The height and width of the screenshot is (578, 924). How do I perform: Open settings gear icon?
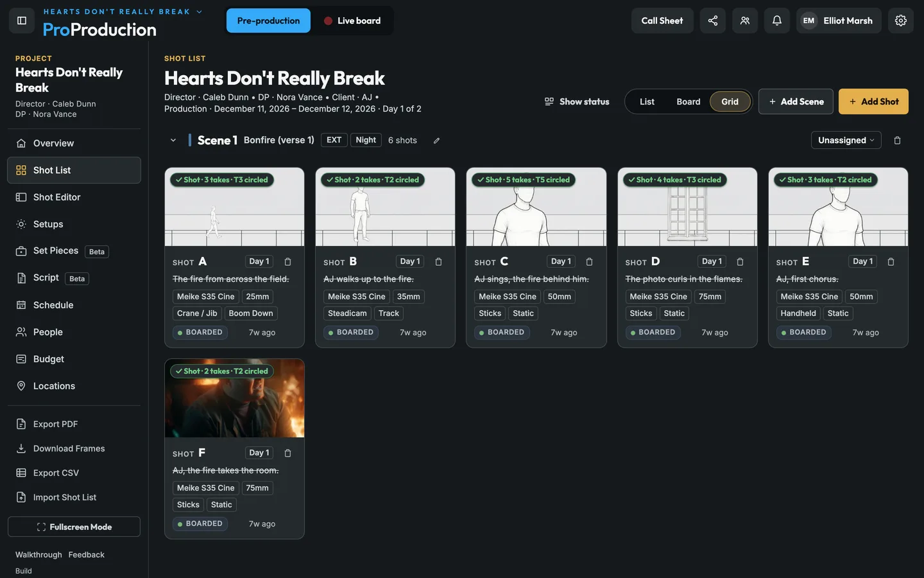901,21
